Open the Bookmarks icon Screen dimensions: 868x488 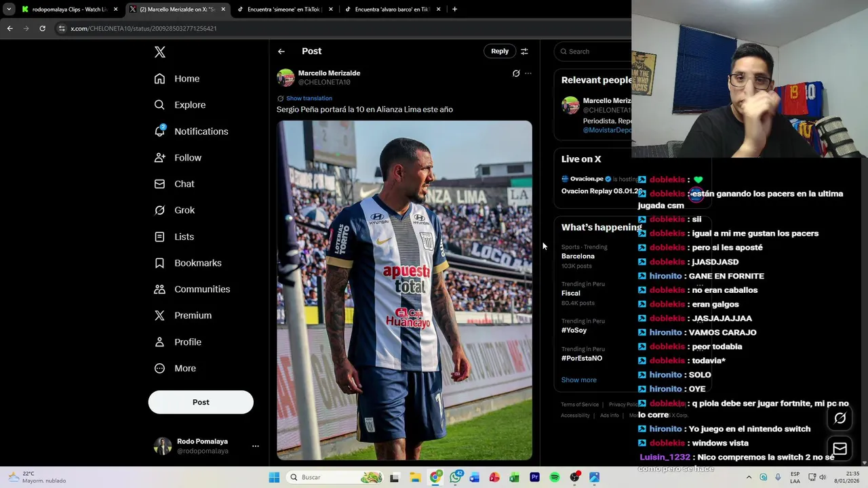pos(159,263)
